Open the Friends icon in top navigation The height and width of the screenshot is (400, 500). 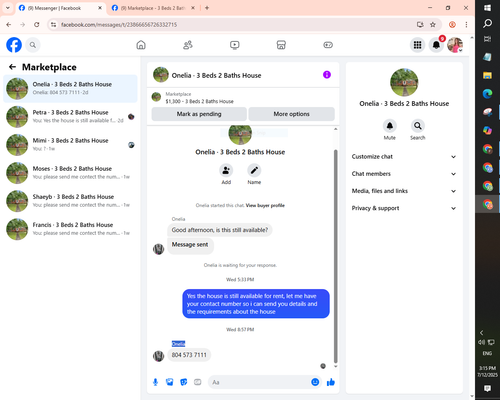(188, 45)
